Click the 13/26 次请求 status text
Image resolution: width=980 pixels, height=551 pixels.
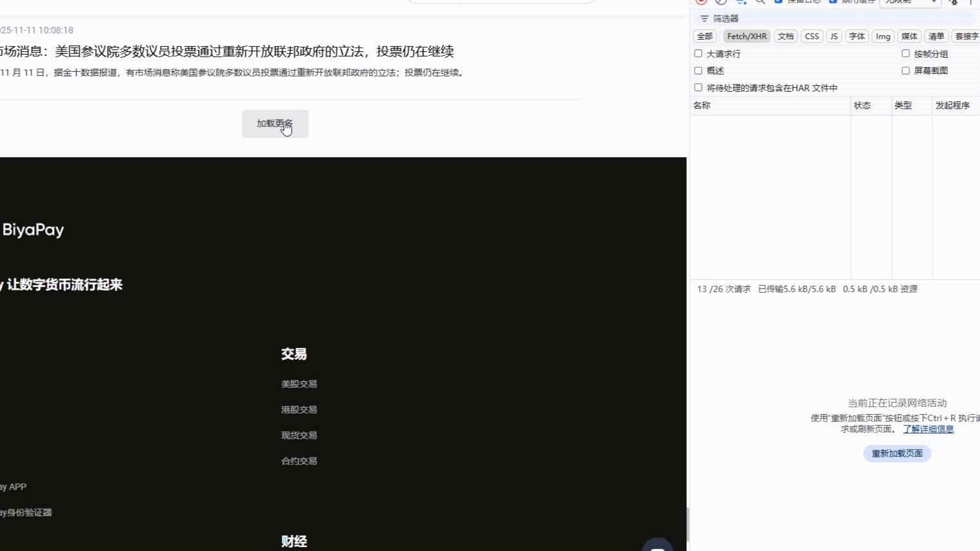[x=724, y=289]
